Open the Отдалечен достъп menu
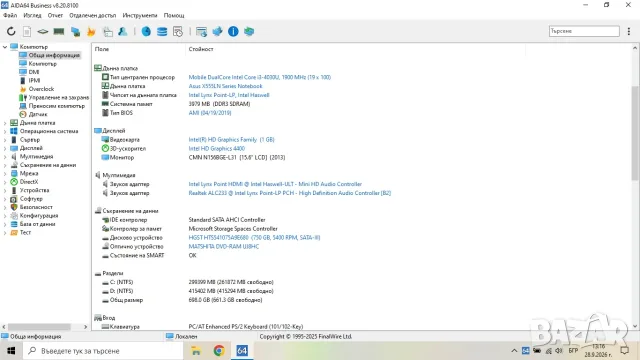The image size is (640, 360). click(x=92, y=16)
